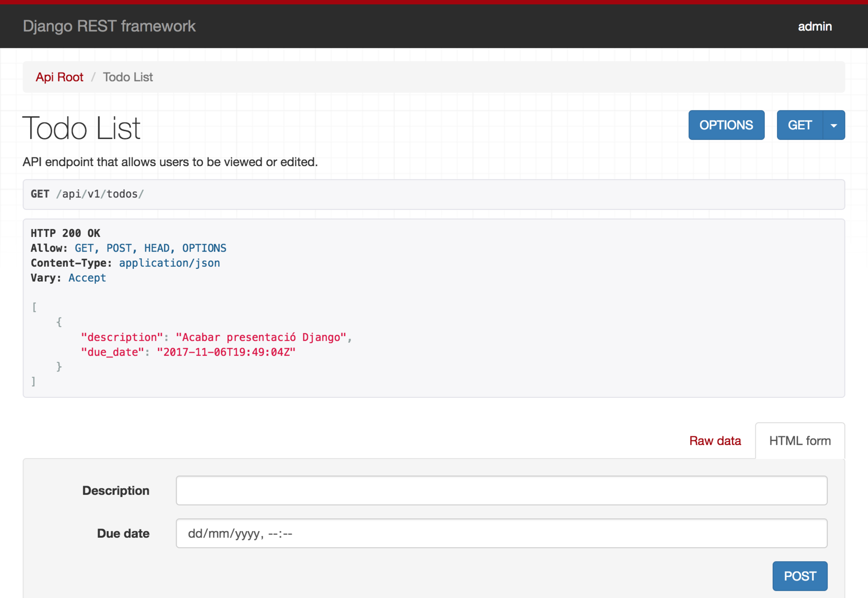Viewport: 868px width, 598px height.
Task: Focus the Description text field
Action: pyautogui.click(x=501, y=490)
